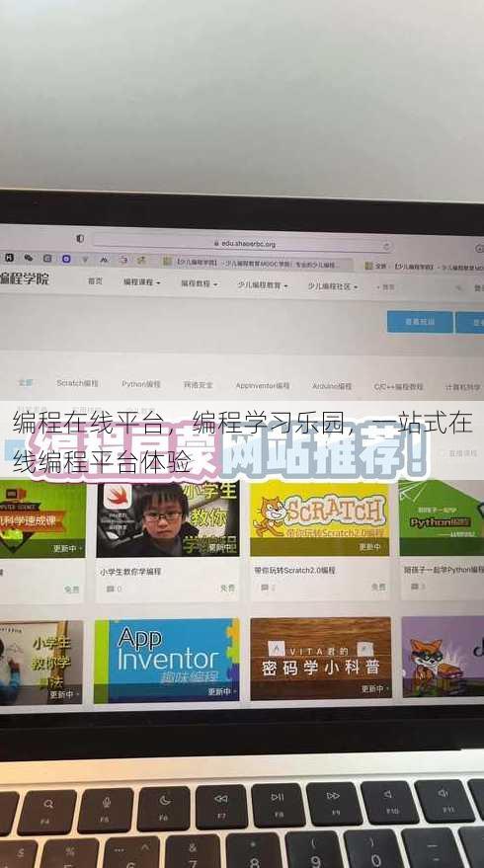The height and width of the screenshot is (868, 484).
Task: Click comment icon under 小学生教你学编程 card
Action: [x=111, y=589]
